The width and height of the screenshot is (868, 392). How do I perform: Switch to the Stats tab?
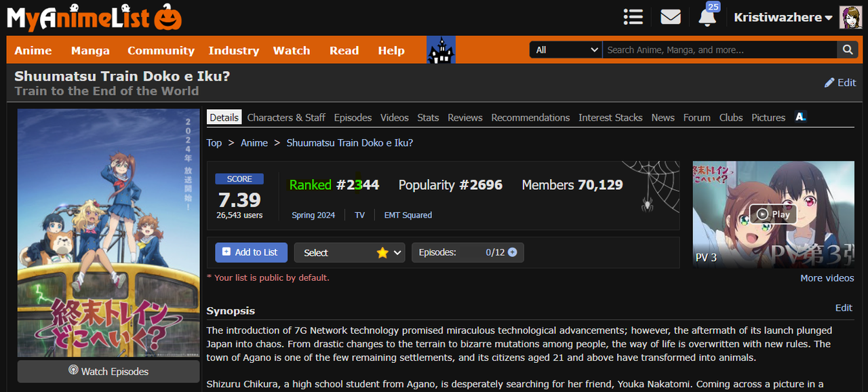pos(428,117)
